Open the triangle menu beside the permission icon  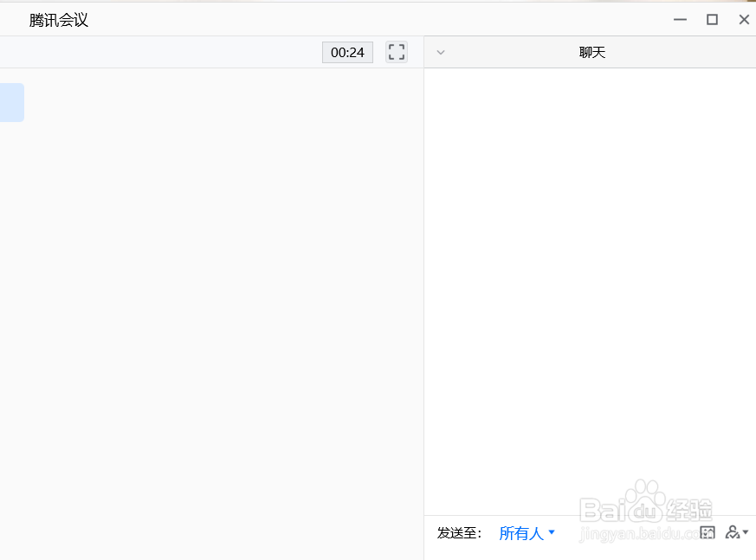pos(744,531)
